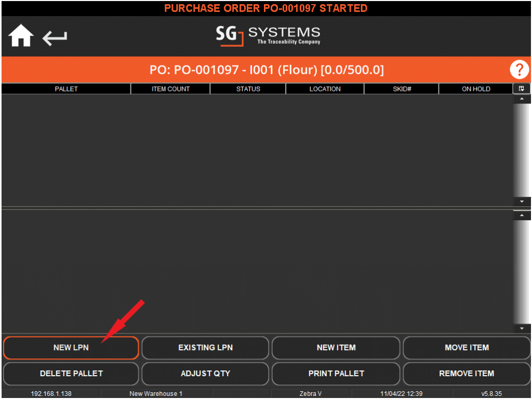This screenshot has width=532, height=399.
Task: Click the upper panel scroll-down arrow
Action: click(522, 202)
